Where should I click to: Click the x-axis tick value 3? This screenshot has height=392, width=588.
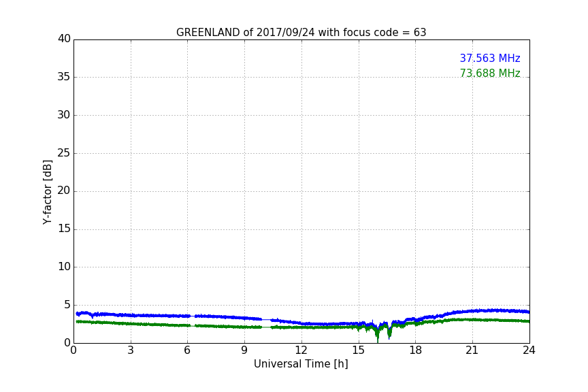coord(131,350)
